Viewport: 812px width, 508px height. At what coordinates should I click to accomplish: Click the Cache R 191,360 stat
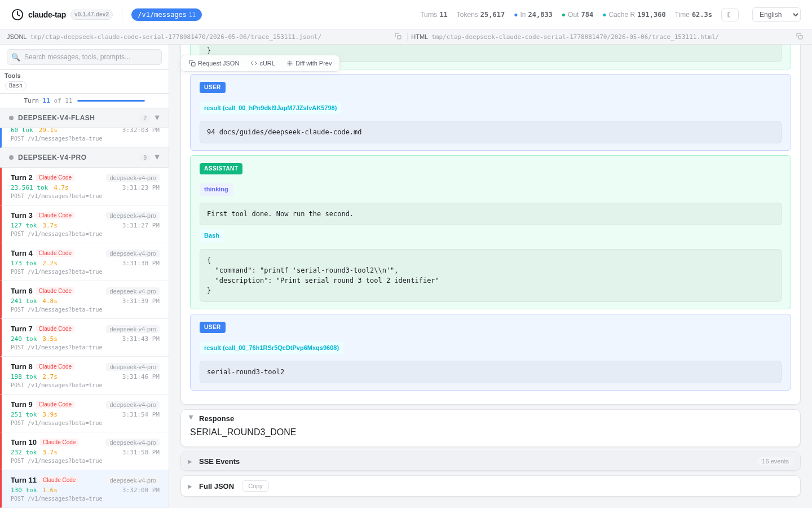pos(634,15)
